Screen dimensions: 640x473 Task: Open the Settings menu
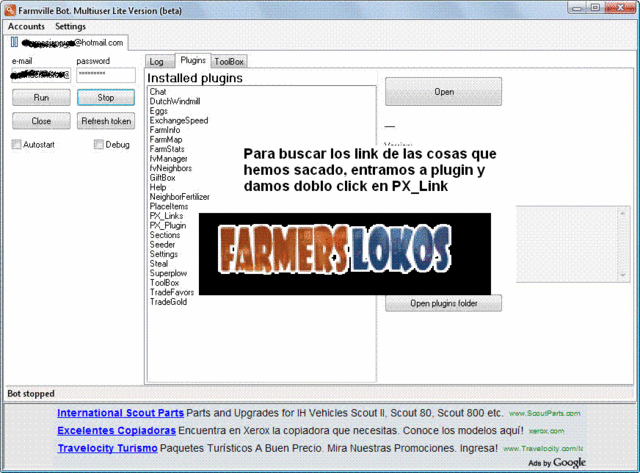(70, 27)
